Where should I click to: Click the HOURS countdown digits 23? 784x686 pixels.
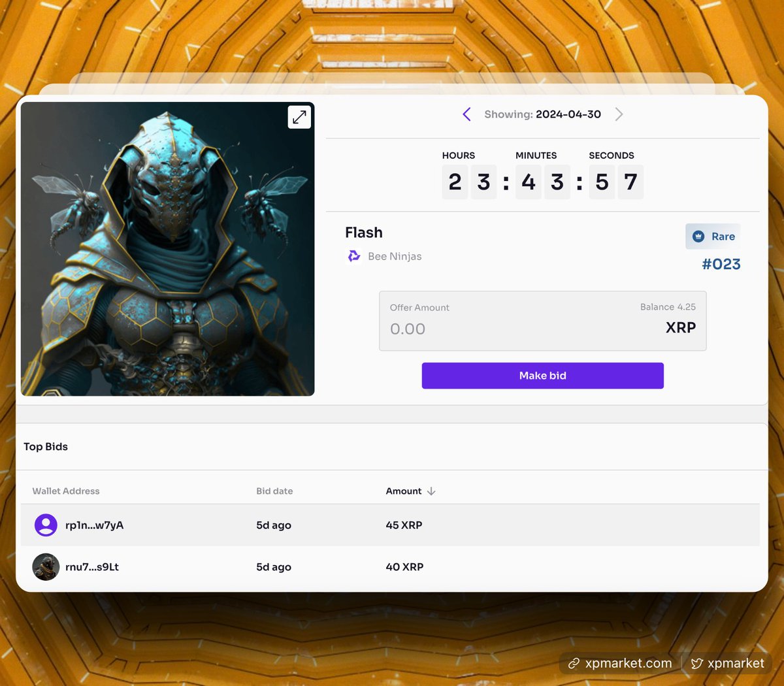469,182
